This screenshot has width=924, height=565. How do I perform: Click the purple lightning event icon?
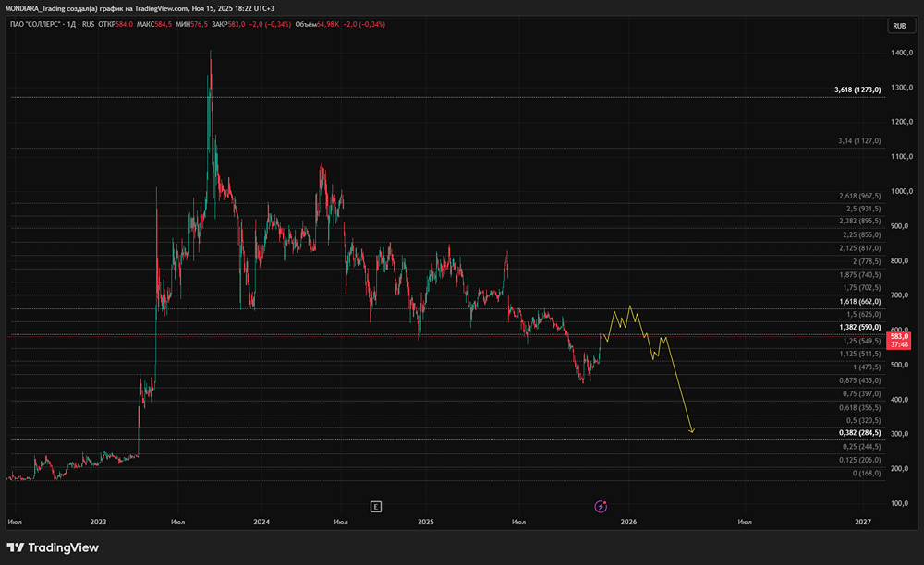click(x=601, y=507)
